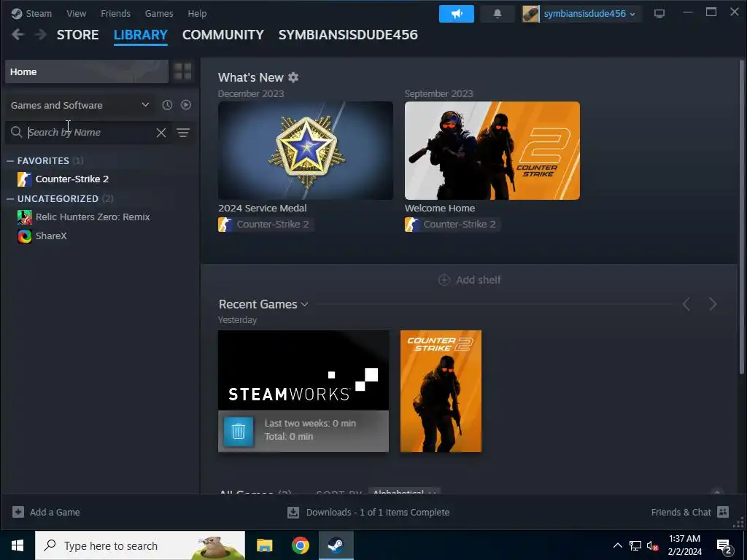747x560 pixels.
Task: Expand the Games and Software filter dropdown
Action: (80, 105)
